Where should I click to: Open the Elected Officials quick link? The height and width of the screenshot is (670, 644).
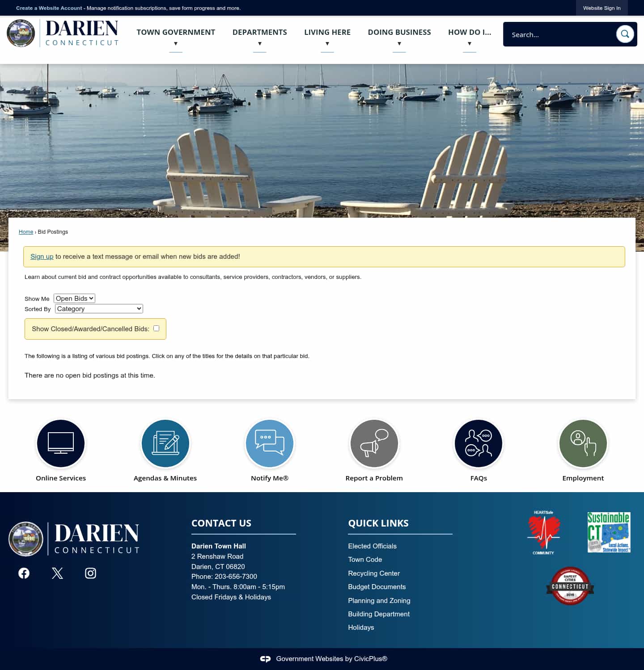point(372,546)
